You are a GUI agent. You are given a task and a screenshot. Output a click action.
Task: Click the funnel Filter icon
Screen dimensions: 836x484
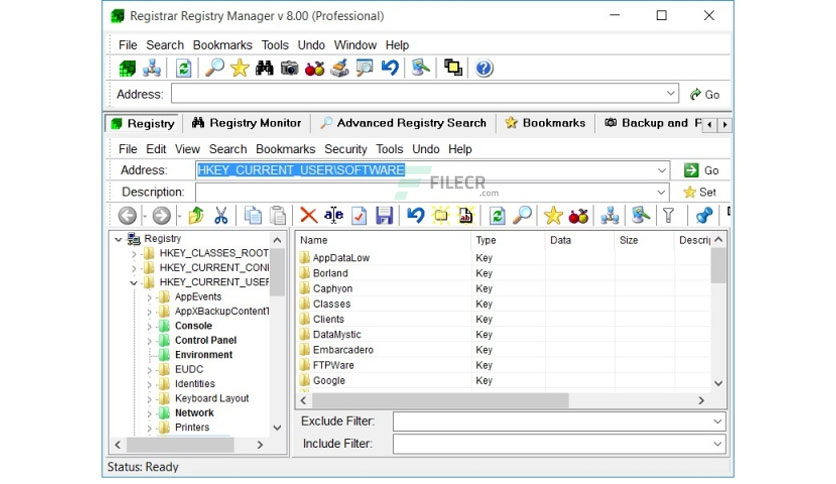coord(669,216)
